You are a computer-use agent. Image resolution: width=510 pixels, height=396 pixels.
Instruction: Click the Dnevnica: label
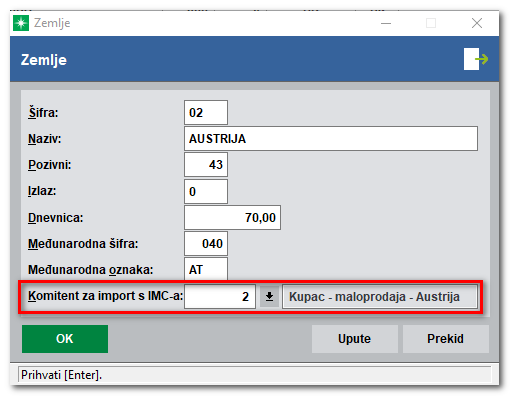[56, 218]
